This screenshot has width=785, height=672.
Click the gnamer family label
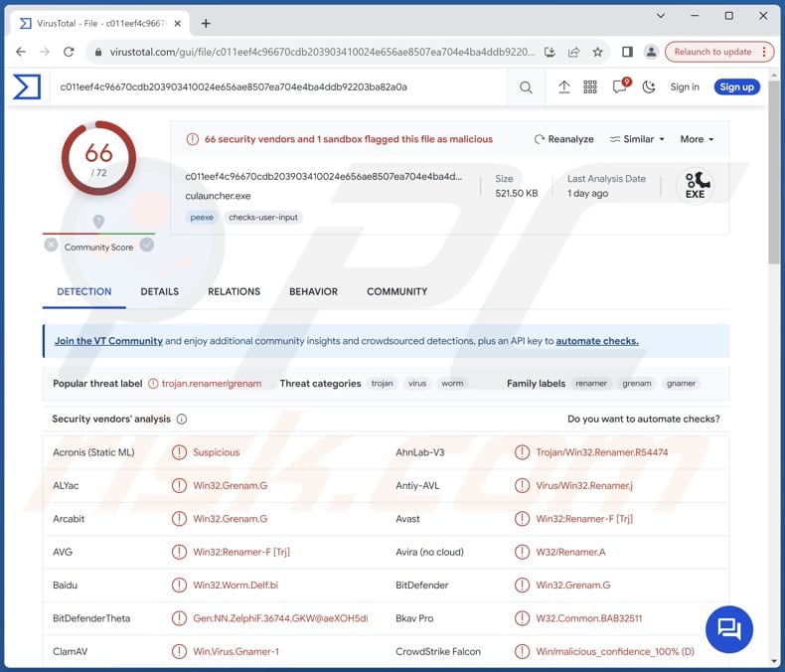[x=681, y=384]
